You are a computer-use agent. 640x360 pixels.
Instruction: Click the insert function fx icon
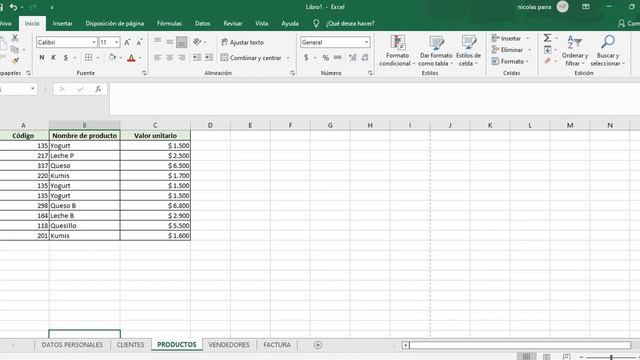tap(98, 89)
